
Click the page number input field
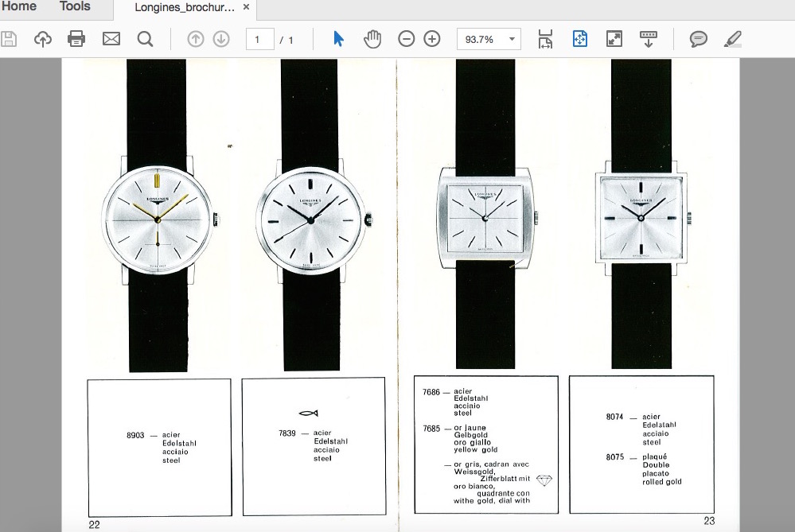pos(259,39)
